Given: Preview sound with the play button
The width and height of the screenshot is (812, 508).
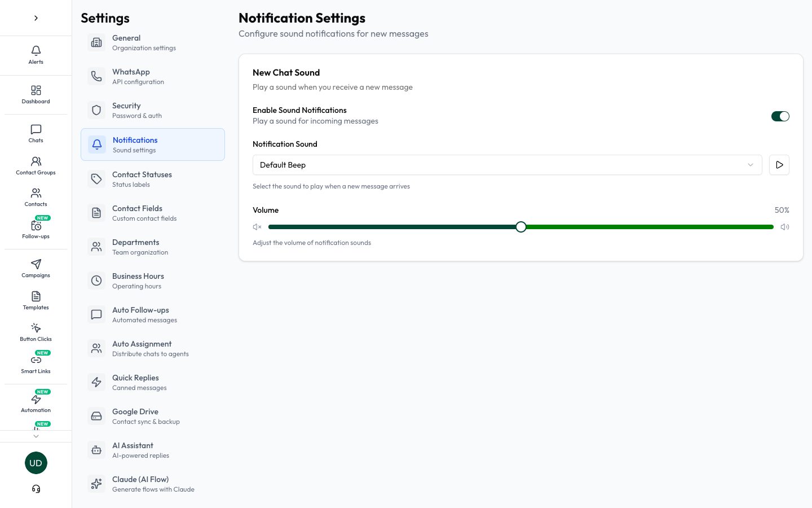Looking at the screenshot, I should (779, 165).
